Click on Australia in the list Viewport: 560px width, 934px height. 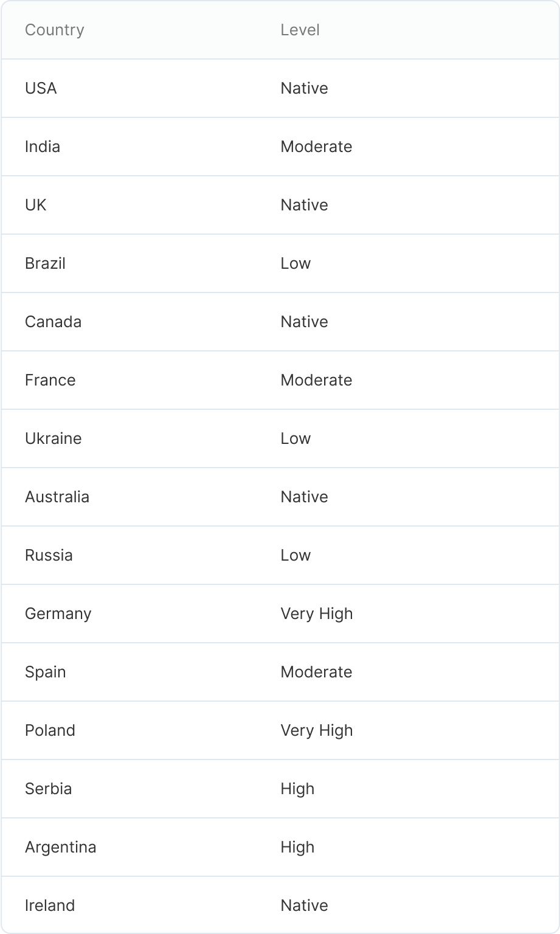pyautogui.click(x=57, y=497)
